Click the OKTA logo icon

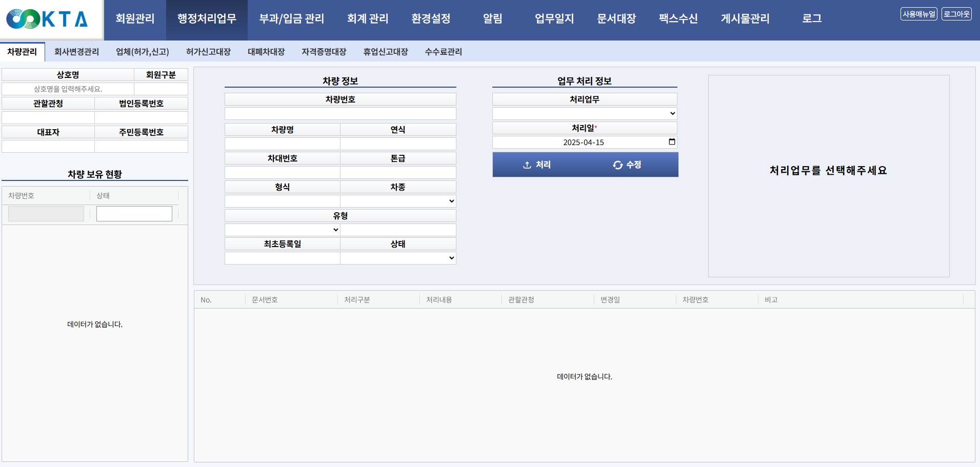tap(46, 19)
